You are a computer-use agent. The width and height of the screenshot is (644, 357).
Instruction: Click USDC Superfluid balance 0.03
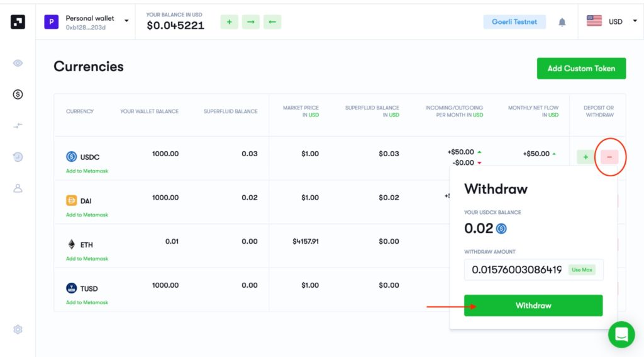(249, 154)
